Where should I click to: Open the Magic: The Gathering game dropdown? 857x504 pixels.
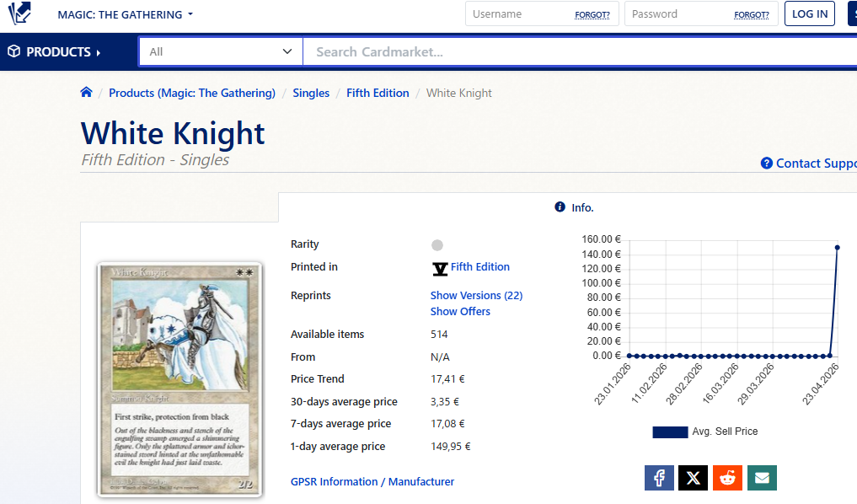(126, 15)
